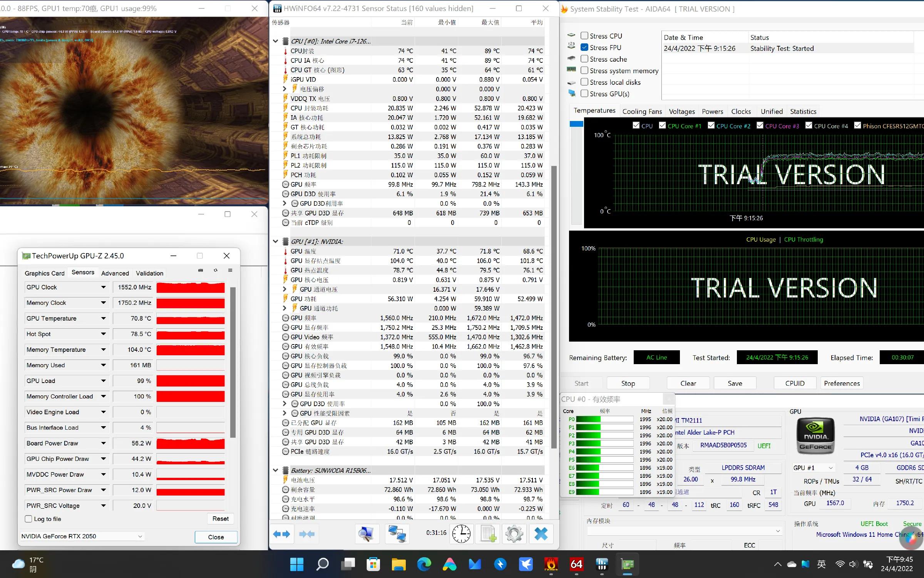Click GPU-Z Reset button
Viewport: 924px width, 578px height.
click(x=221, y=519)
